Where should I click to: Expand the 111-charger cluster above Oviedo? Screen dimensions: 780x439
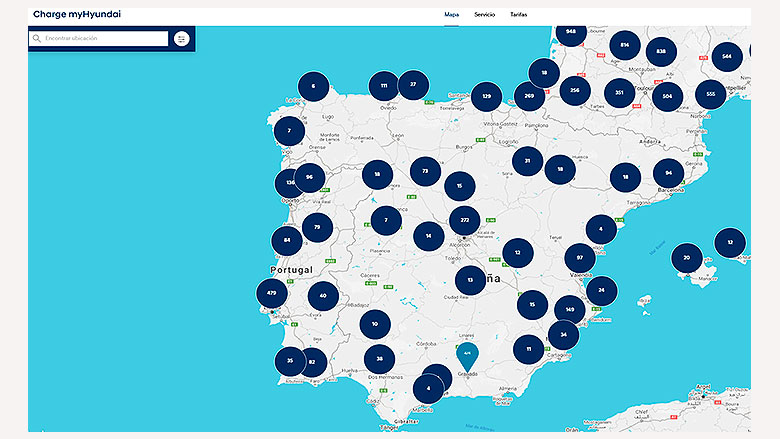pyautogui.click(x=384, y=86)
